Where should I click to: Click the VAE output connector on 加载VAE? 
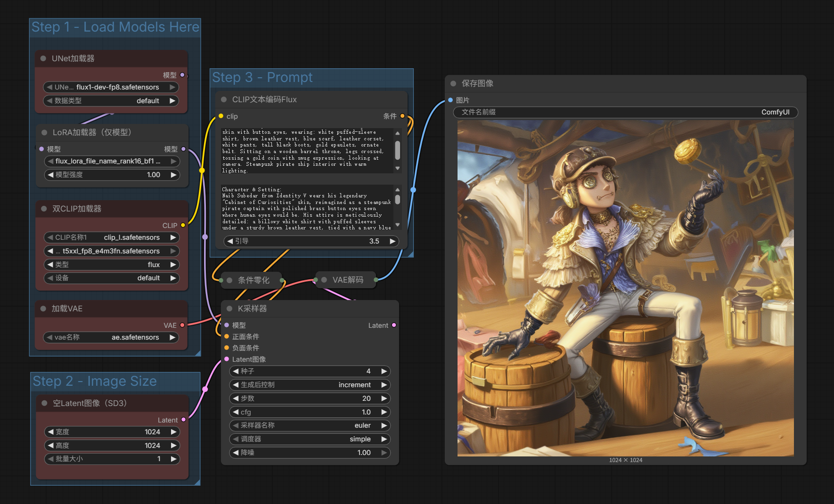182,325
